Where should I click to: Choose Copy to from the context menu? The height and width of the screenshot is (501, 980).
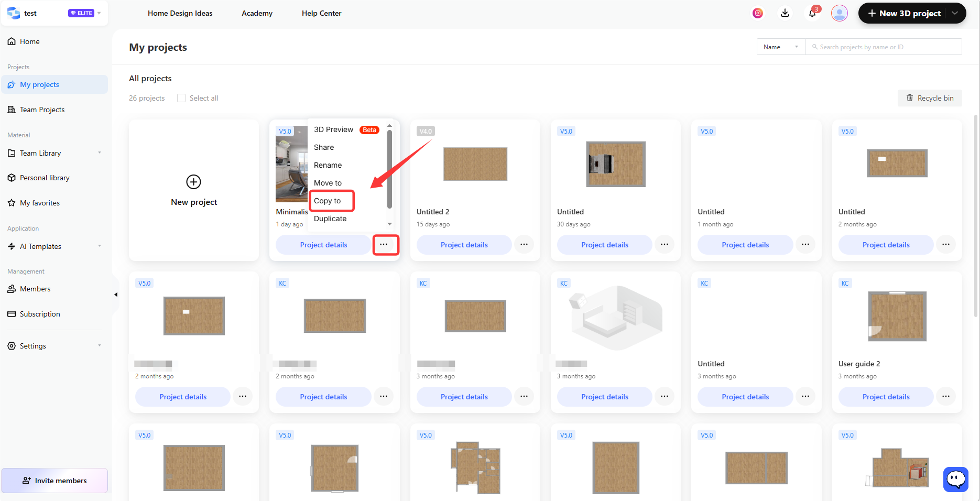328,201
